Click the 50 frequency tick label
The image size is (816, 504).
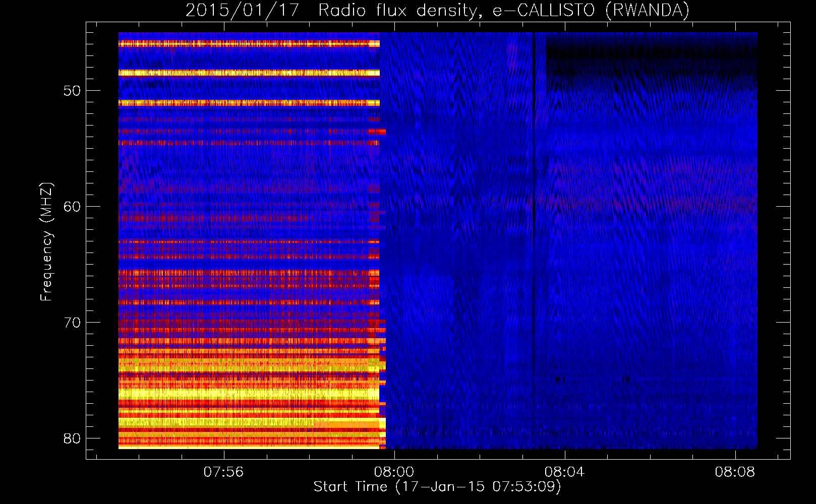[72, 91]
